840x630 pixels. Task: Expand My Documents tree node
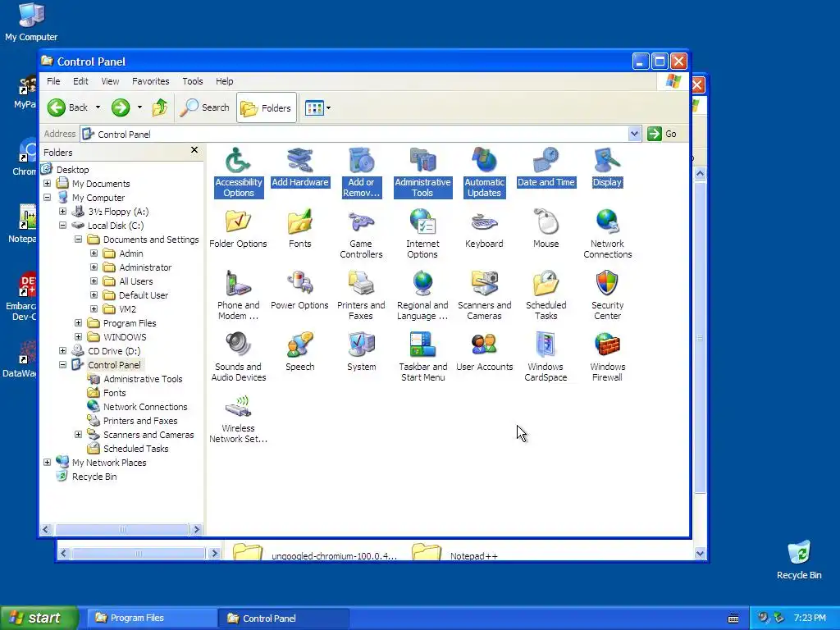[47, 183]
